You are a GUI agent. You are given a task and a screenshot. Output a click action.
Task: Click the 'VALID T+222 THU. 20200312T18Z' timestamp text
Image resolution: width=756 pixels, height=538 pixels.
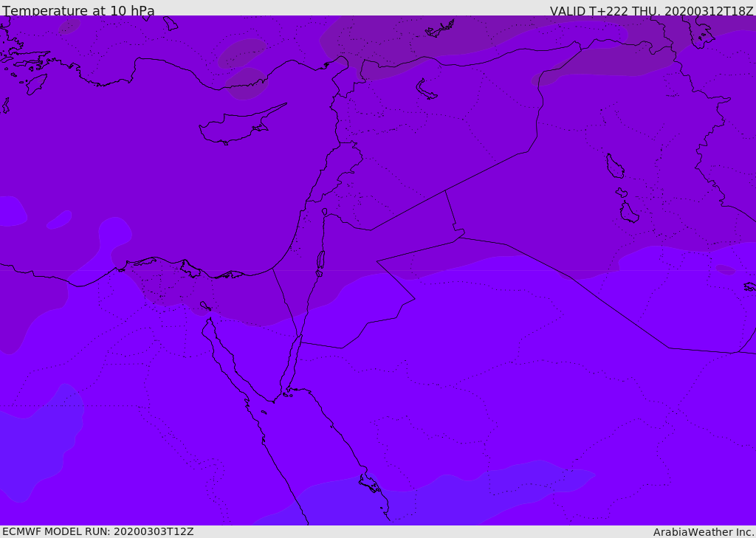[x=651, y=10]
